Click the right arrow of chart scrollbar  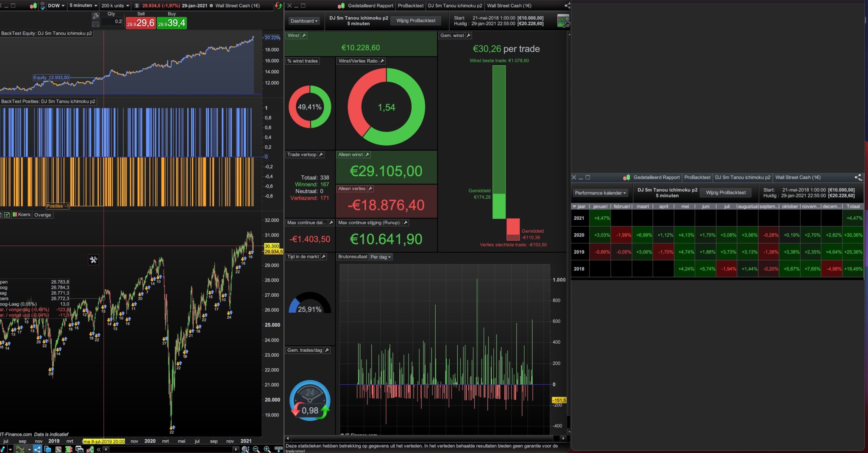(x=236, y=449)
